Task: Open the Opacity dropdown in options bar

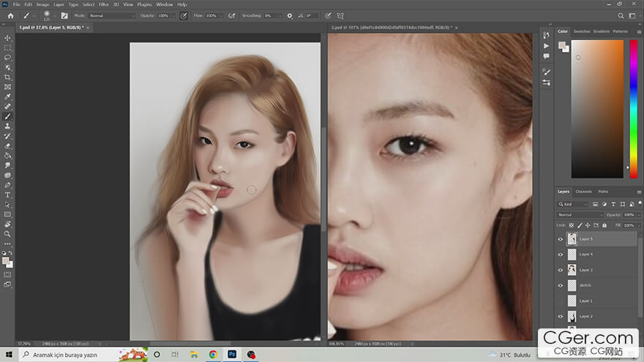Action: [x=173, y=15]
